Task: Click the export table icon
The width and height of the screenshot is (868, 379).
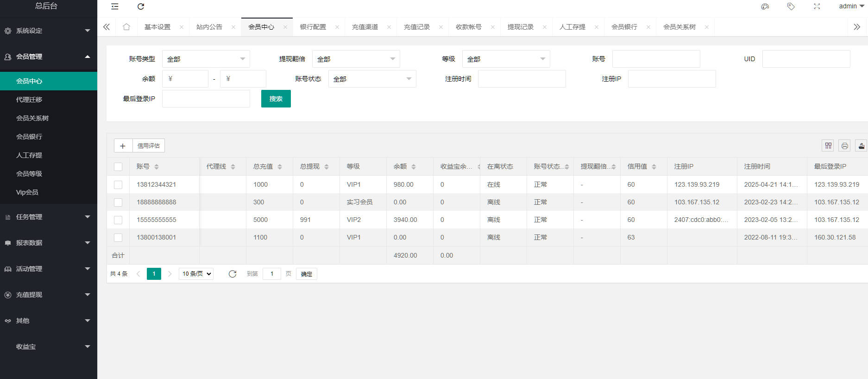Action: pos(861,146)
